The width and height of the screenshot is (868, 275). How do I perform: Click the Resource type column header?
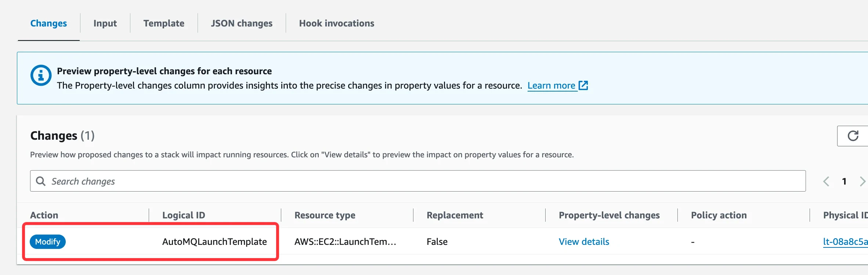tap(325, 215)
